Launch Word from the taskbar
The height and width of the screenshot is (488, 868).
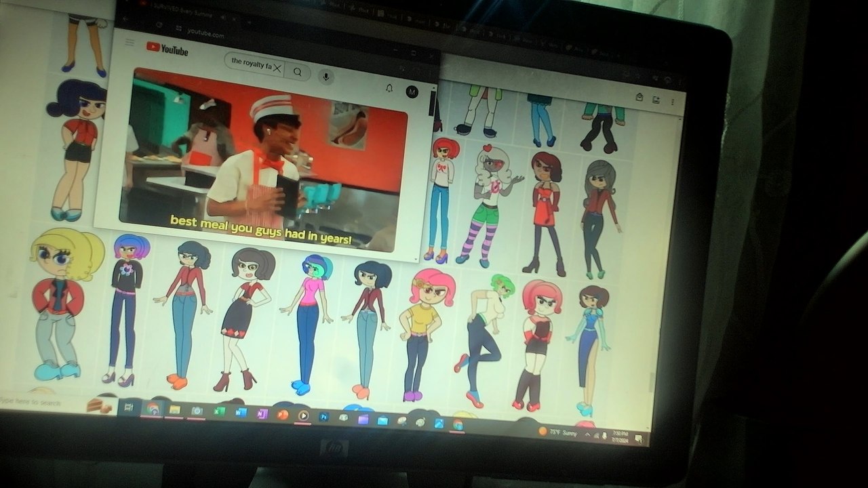240,412
